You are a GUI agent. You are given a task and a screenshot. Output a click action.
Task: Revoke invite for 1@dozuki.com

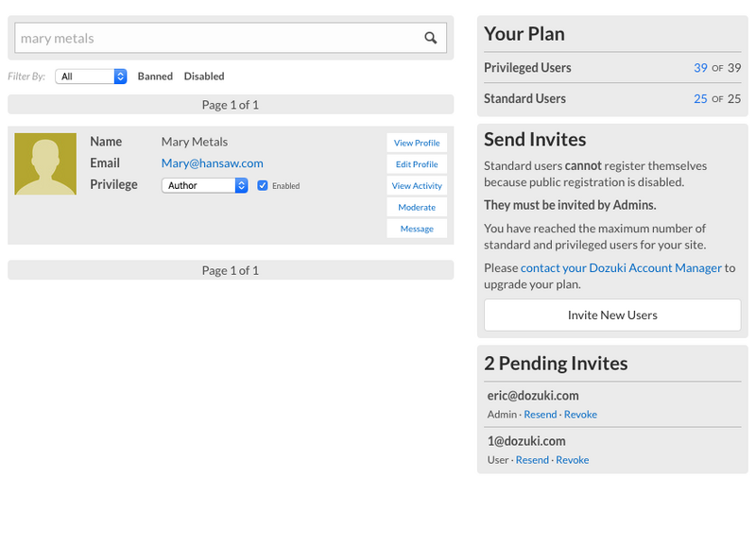point(572,460)
